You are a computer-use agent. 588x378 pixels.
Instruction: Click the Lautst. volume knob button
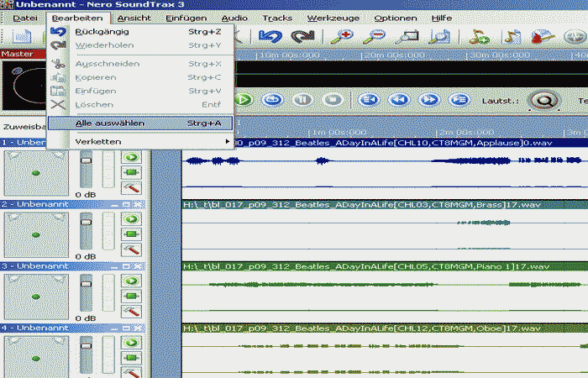coord(544,99)
